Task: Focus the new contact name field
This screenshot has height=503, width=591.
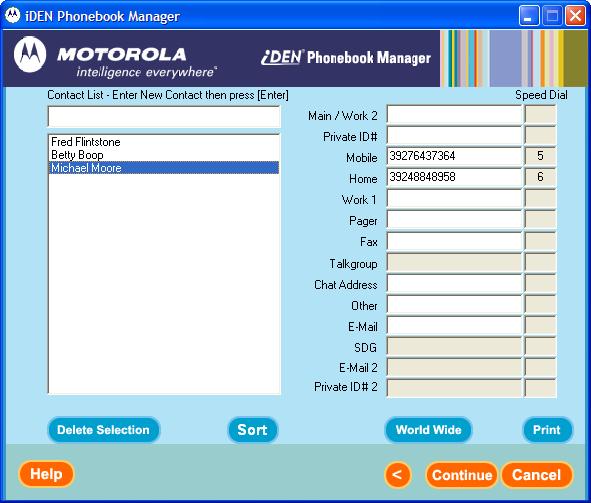Action: pyautogui.click(x=164, y=116)
